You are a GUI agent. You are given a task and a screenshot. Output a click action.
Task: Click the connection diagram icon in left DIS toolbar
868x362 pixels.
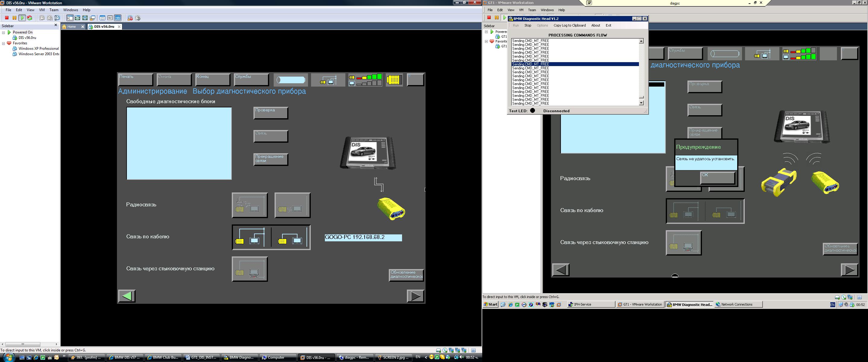tap(328, 80)
